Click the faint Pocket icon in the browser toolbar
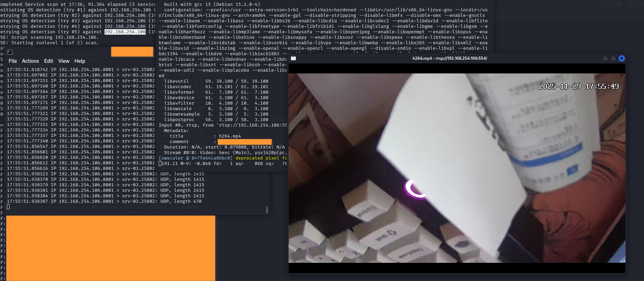The width and height of the screenshot is (644, 281). coord(606,4)
